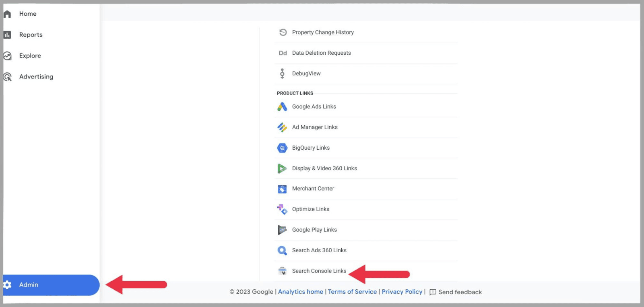Click the Display & Video 360 icon
644x307 pixels.
(282, 169)
